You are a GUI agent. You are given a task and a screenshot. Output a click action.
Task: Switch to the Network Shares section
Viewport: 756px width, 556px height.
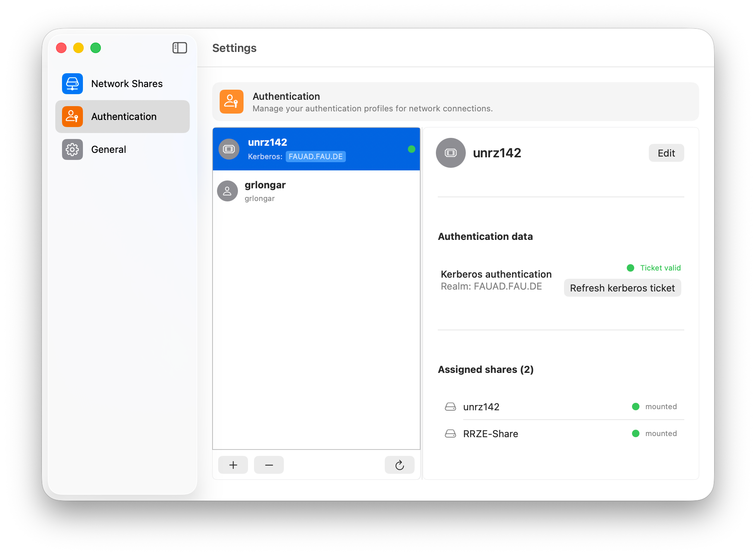click(127, 83)
